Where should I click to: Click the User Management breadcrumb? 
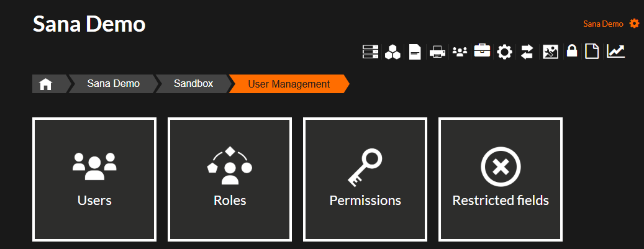click(289, 84)
